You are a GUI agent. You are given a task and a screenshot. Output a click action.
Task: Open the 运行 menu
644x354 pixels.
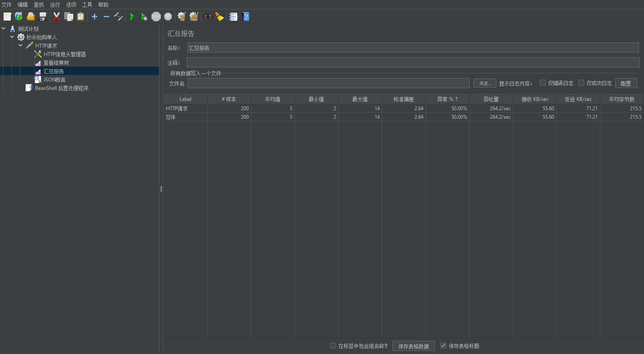coord(55,5)
